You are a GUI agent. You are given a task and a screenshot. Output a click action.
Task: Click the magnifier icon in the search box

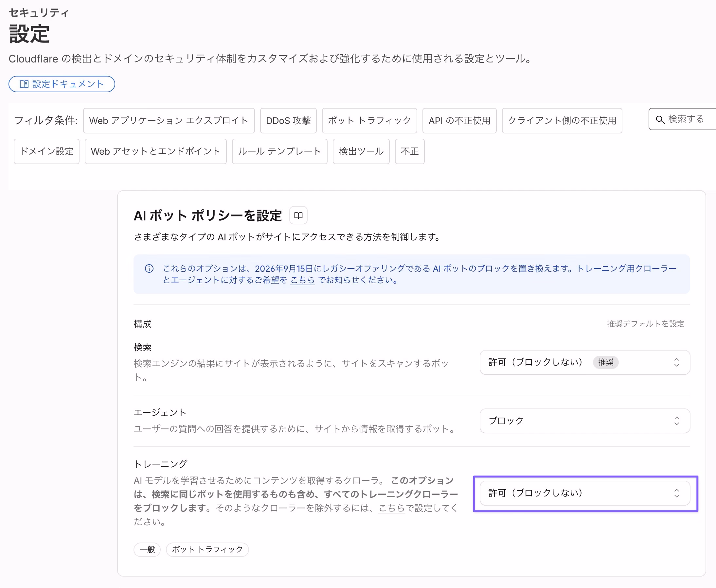point(660,120)
